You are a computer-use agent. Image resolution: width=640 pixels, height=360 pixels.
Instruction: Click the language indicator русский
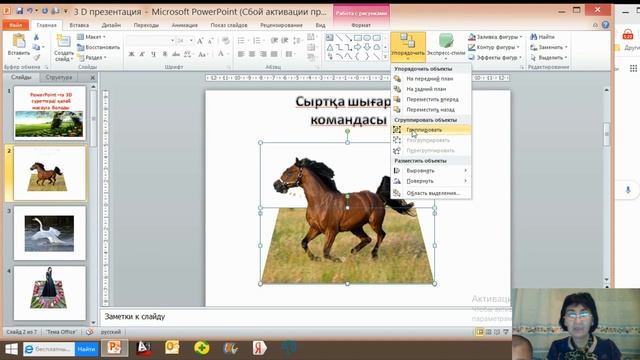[x=111, y=332]
